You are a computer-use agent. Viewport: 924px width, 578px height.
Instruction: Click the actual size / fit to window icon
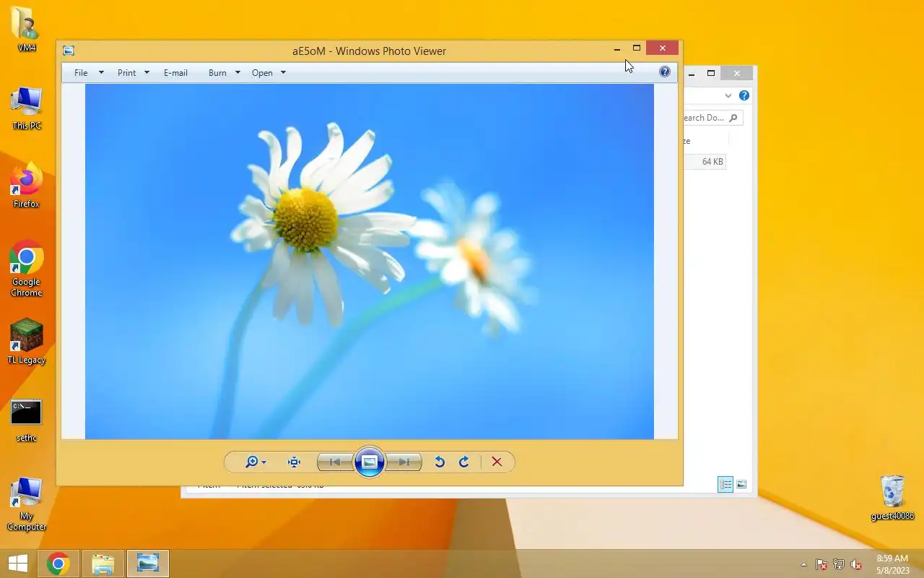[x=294, y=462]
